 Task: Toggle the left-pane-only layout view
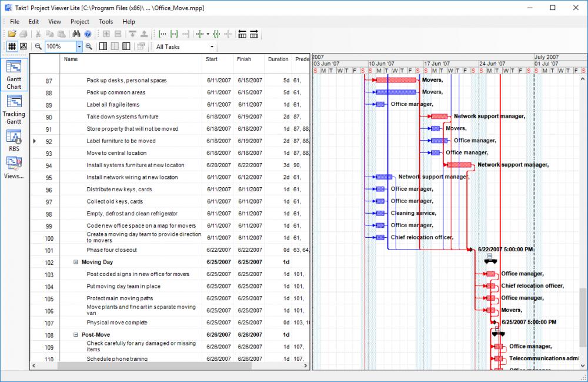102,46
